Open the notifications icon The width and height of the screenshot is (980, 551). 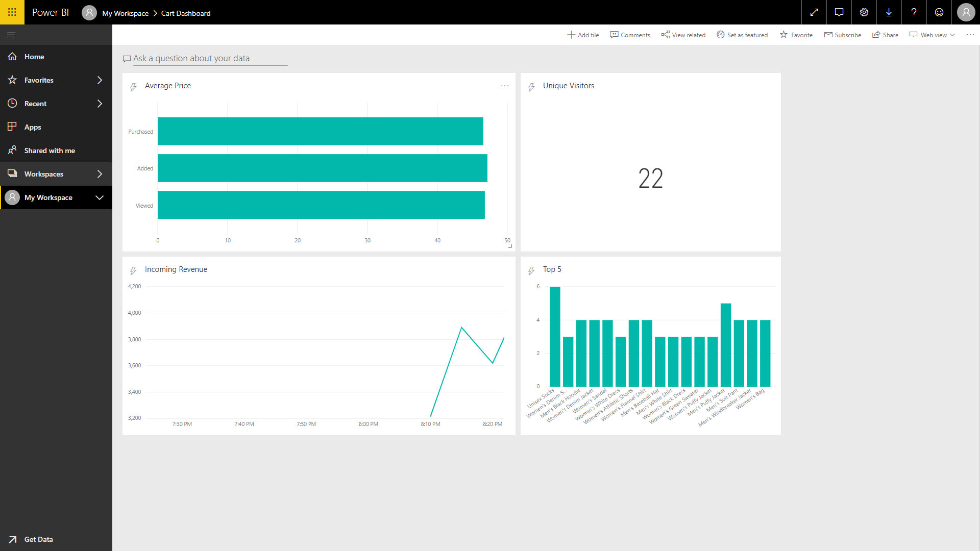click(x=839, y=12)
